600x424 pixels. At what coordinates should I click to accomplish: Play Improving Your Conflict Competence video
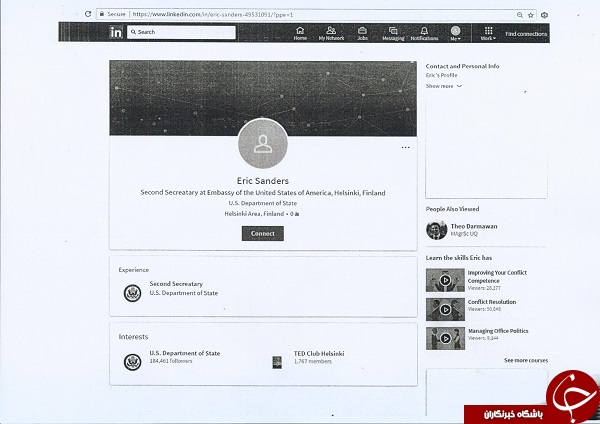point(445,280)
